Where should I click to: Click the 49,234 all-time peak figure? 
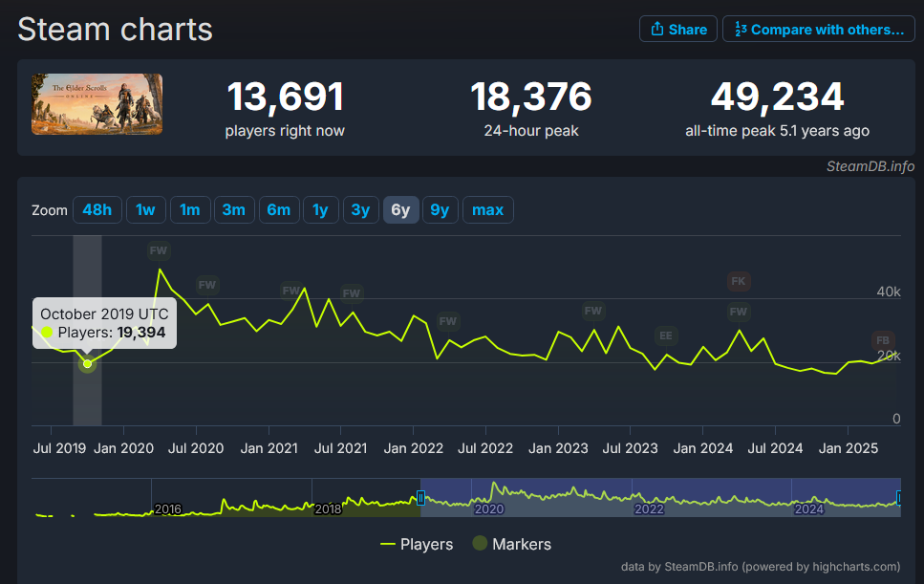tap(777, 97)
